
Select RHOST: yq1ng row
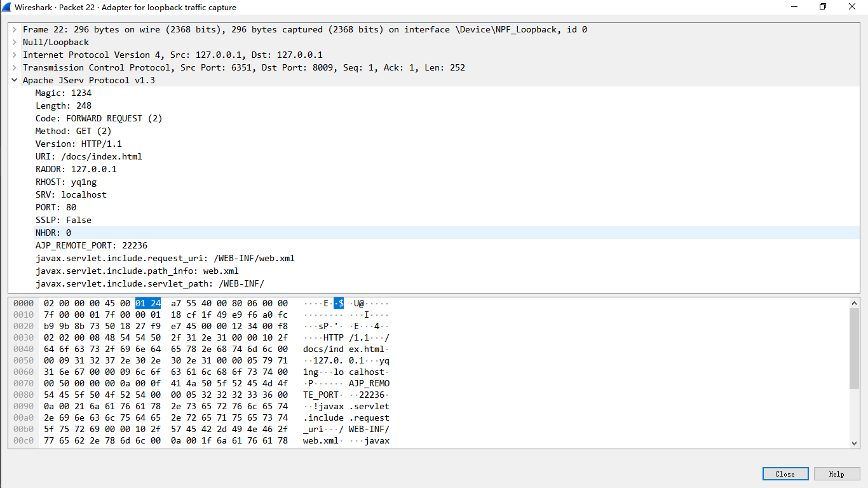[66, 182]
